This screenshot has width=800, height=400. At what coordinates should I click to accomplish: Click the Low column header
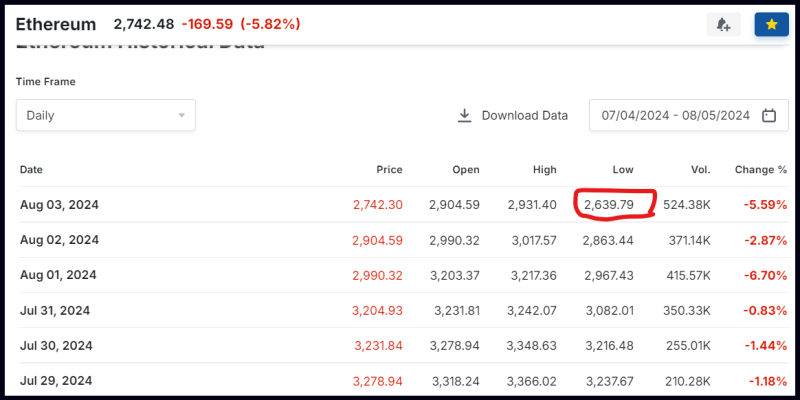coord(623,170)
